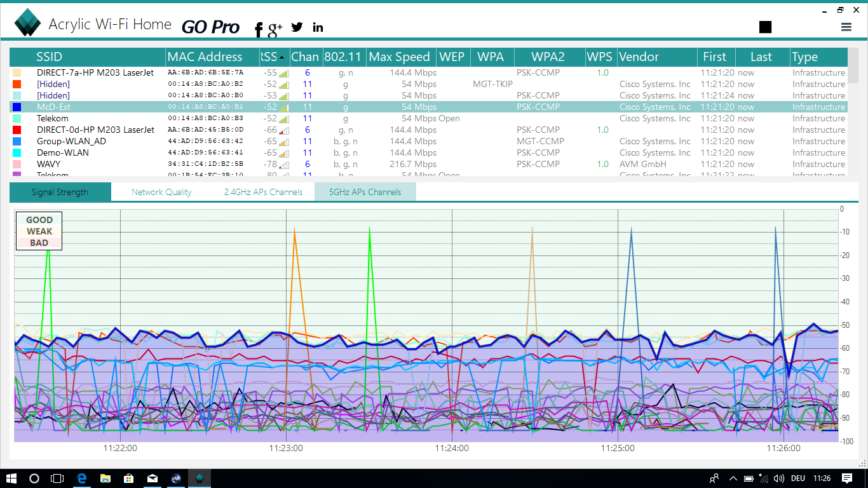Switch to the Network Quality tab

161,192
